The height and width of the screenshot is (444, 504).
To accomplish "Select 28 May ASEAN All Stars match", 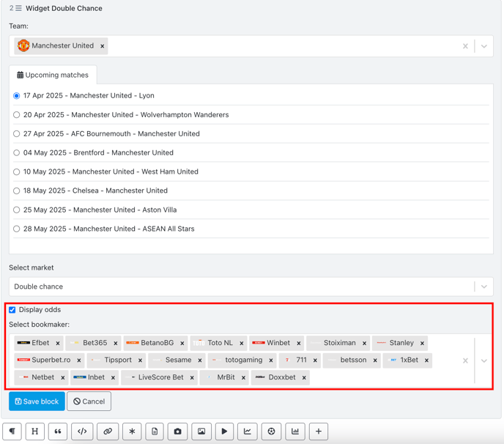I will click(x=16, y=229).
